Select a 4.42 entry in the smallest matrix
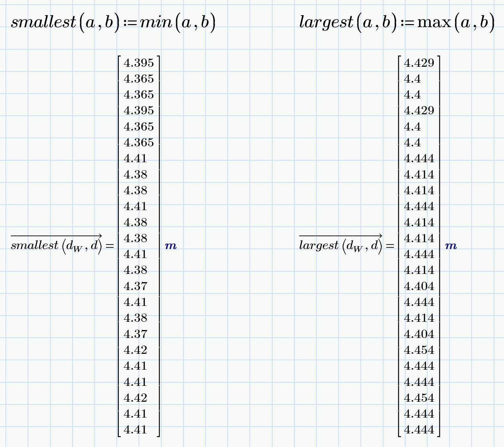The height and width of the screenshot is (447, 504). coord(136,350)
